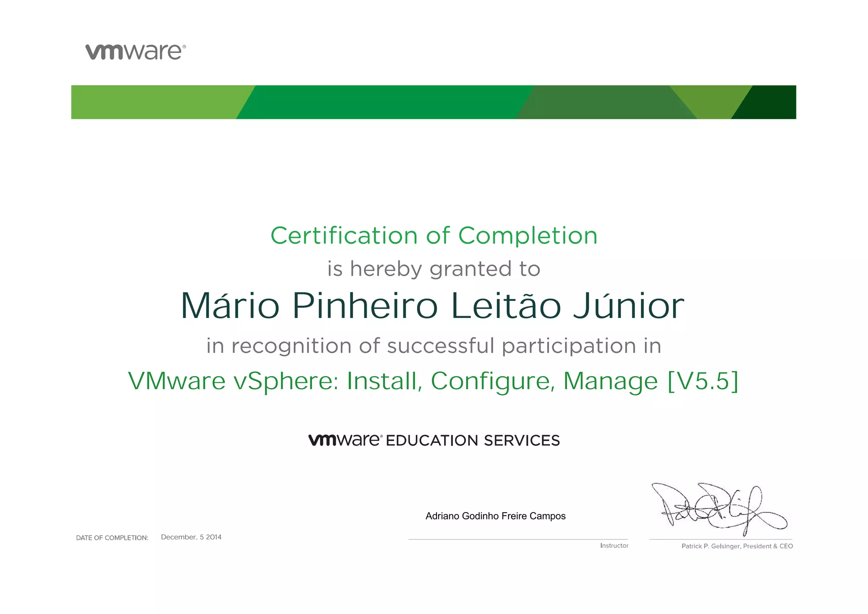Screen dimensions: 868x614
Task: Click the darkest green banner end segment
Action: tap(771, 102)
